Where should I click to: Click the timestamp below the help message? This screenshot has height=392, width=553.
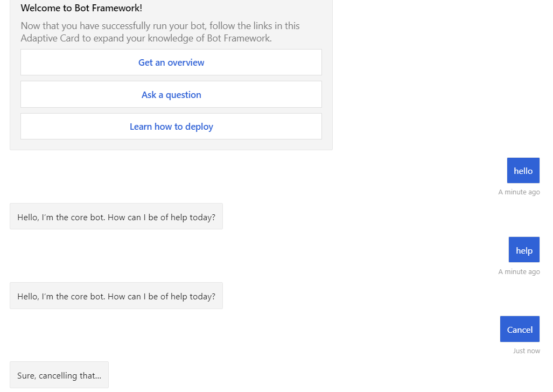(x=519, y=271)
